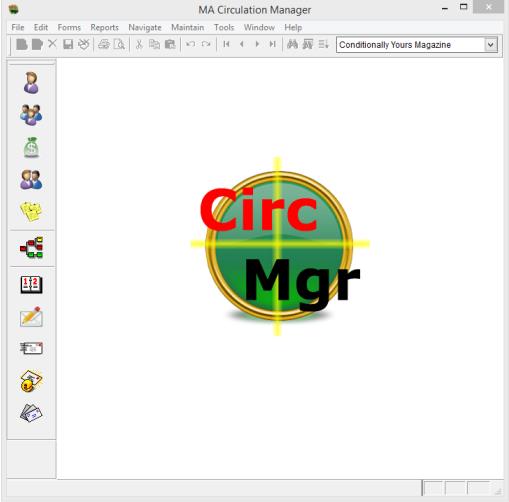509x502 pixels.
Task: Click the paste clipboard icon
Action: (170, 44)
